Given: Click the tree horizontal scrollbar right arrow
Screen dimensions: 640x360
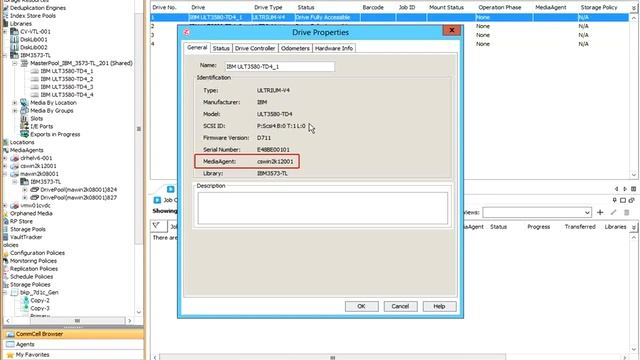Looking at the screenshot, I should click(130, 321).
